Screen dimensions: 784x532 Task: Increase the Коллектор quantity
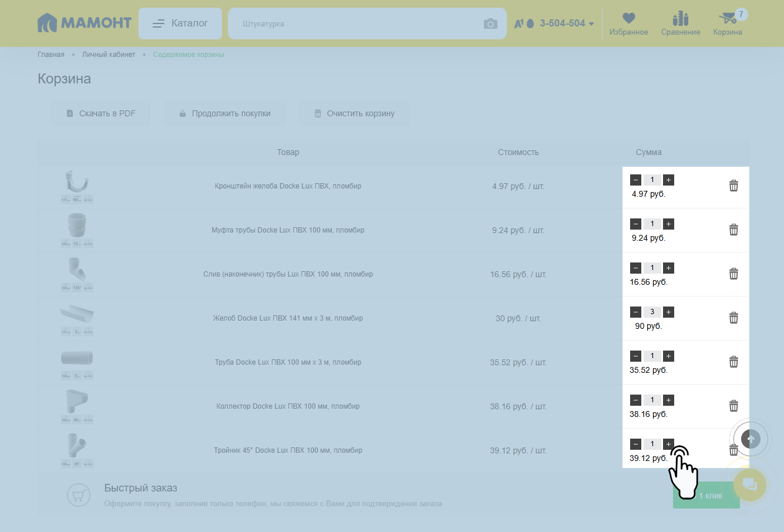pyautogui.click(x=668, y=400)
